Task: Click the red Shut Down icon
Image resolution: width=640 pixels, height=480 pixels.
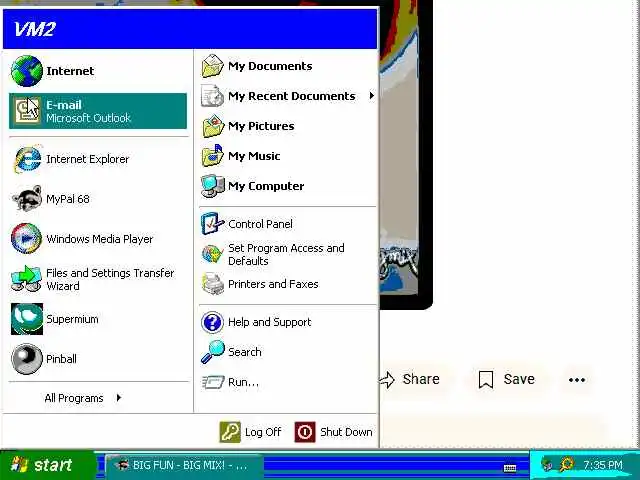Action: (305, 432)
